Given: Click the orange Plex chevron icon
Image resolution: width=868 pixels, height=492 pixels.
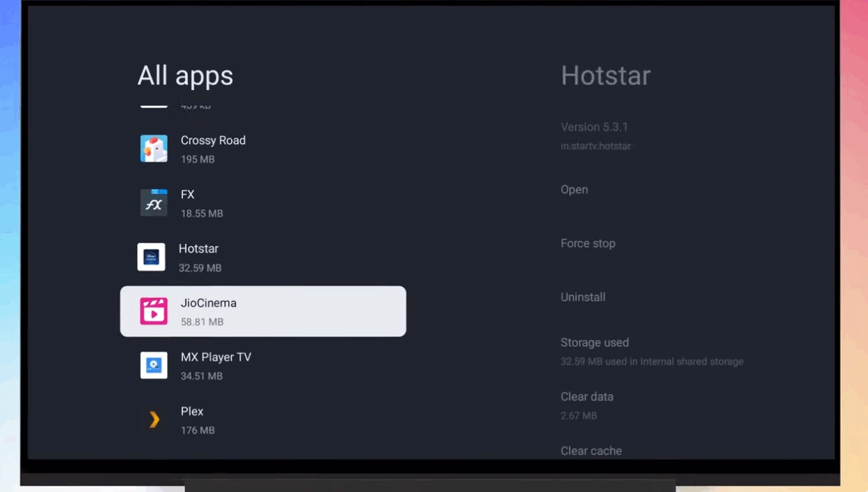Looking at the screenshot, I should 154,419.
